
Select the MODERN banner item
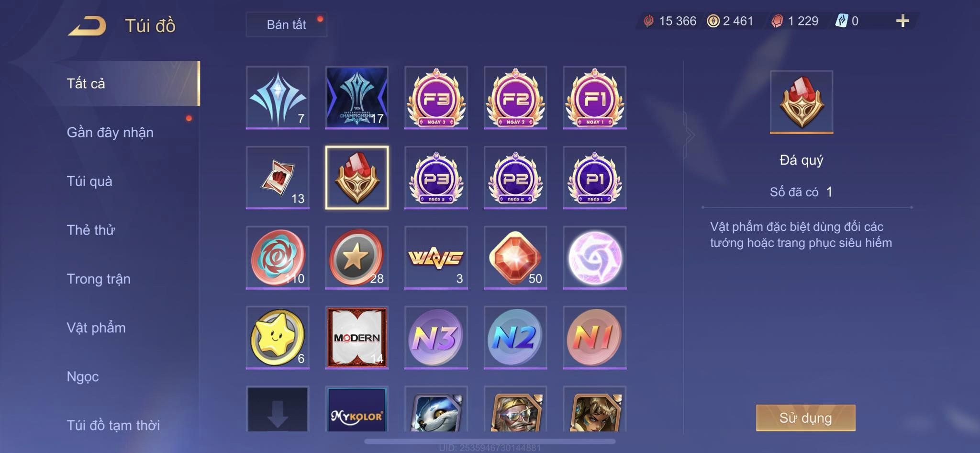point(357,338)
